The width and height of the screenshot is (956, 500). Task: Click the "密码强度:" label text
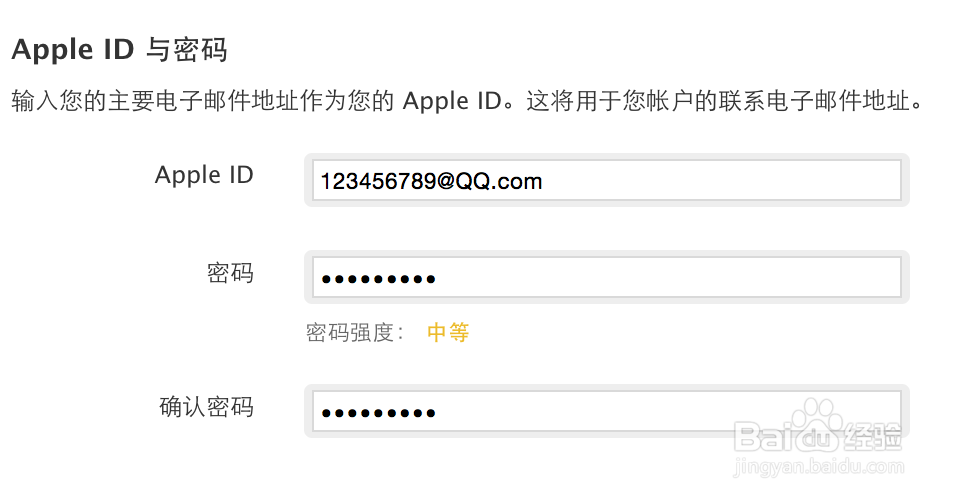pos(355,333)
